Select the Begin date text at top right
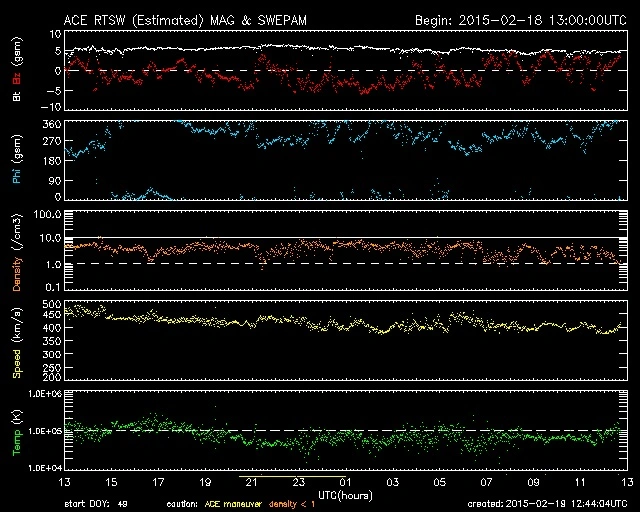 (x=519, y=20)
